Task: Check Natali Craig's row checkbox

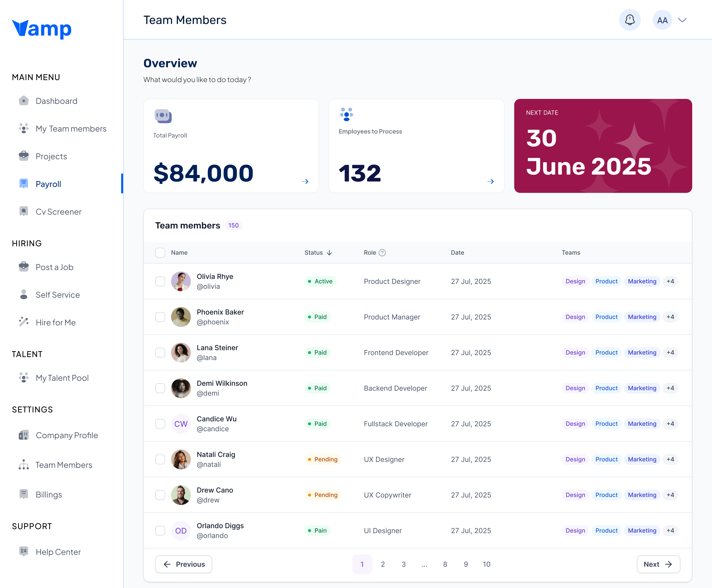Action: [x=160, y=459]
